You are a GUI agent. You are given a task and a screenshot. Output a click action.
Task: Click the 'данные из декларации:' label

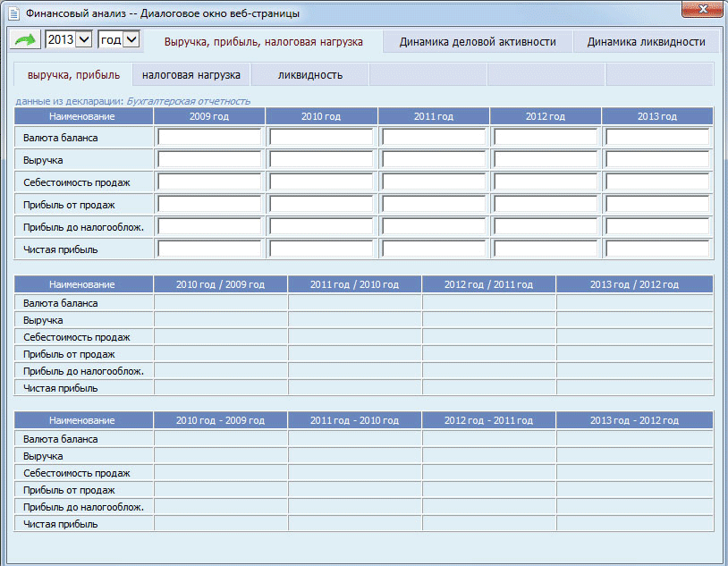(x=70, y=101)
